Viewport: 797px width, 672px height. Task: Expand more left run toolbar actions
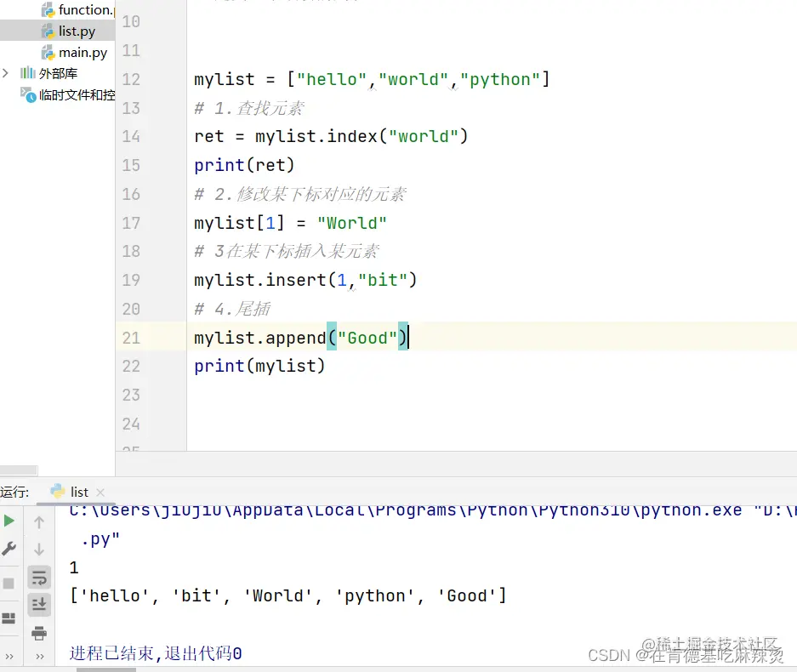pyautogui.click(x=9, y=656)
